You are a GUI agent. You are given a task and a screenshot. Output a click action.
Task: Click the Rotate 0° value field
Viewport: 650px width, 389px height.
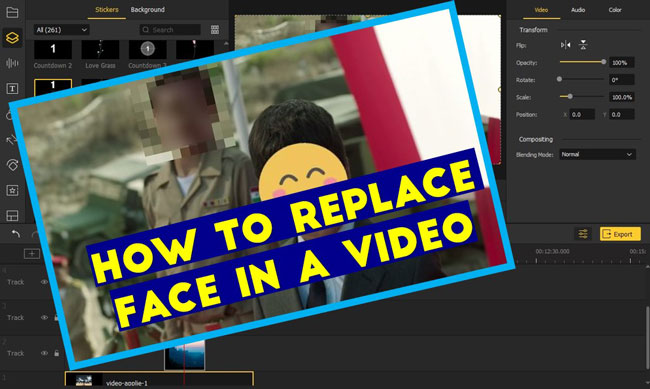pos(622,80)
